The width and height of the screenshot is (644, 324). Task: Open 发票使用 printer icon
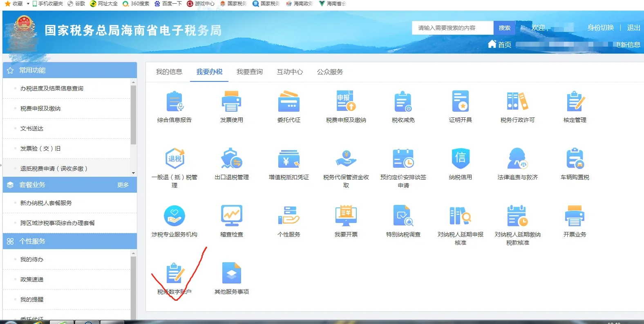coord(231,101)
